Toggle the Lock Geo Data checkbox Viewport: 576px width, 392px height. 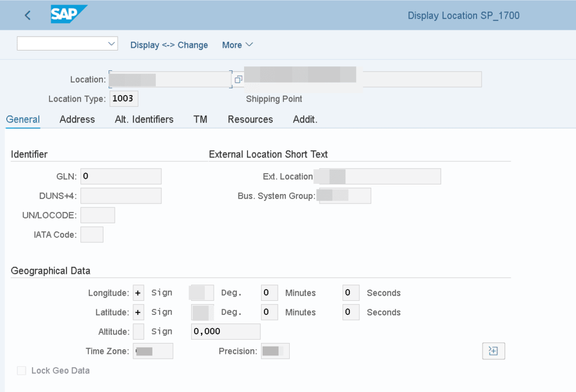point(21,370)
